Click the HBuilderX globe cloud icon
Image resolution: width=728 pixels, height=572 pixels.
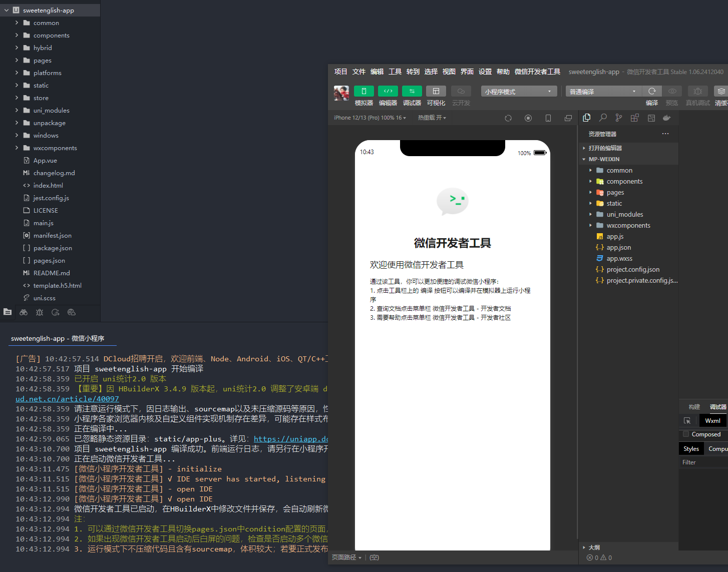72,312
